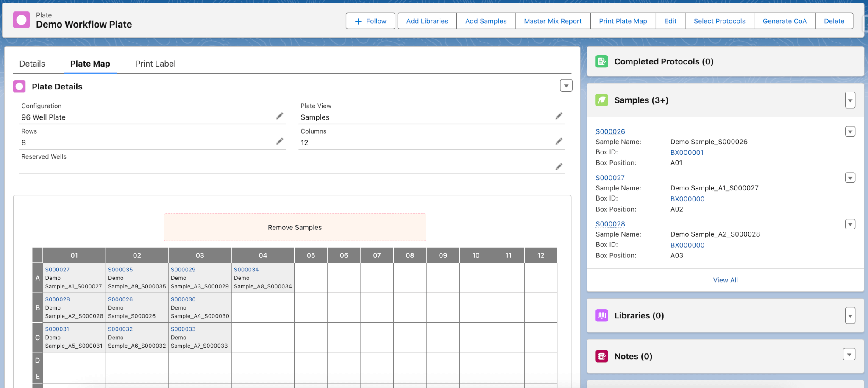Screen dimensions: 868x388
Task: Click the Completed Protocols green icon
Action: [602, 61]
